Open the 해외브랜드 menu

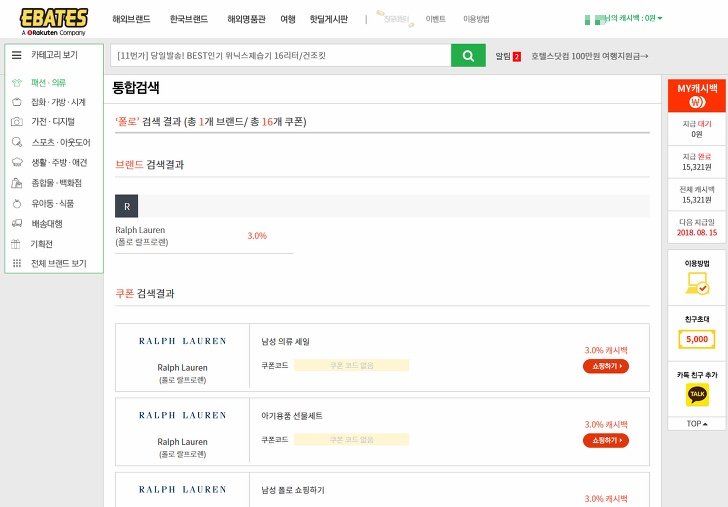coord(131,19)
